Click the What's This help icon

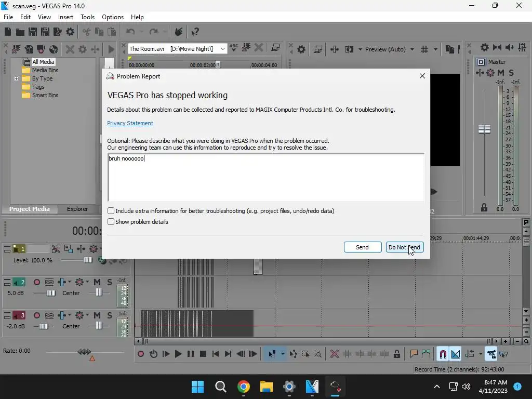195,32
